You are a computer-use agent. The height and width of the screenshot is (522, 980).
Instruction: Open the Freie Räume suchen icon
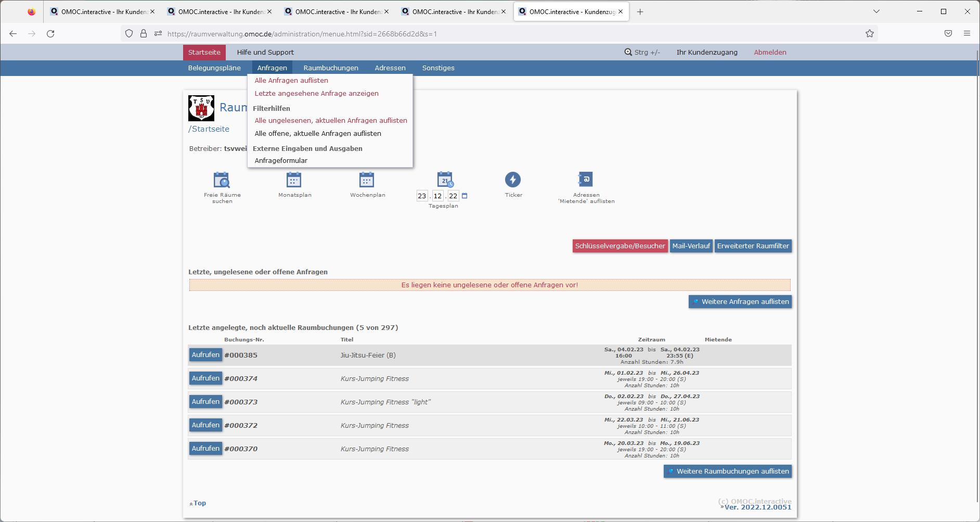[x=222, y=180]
